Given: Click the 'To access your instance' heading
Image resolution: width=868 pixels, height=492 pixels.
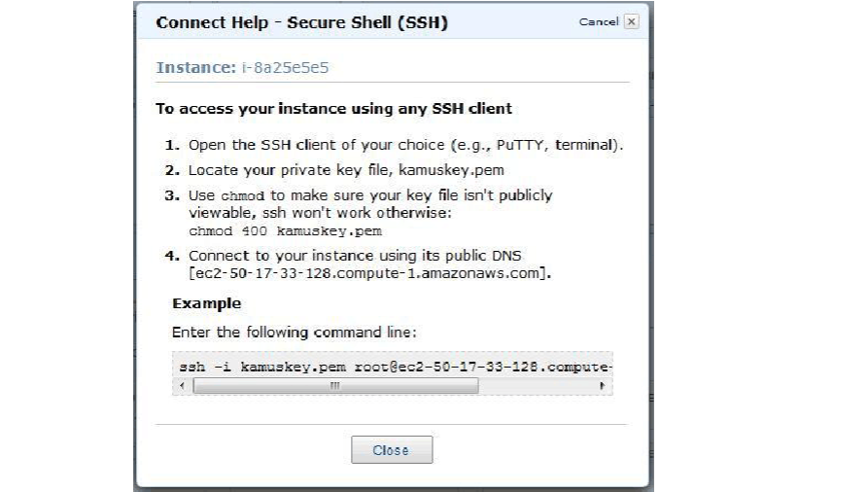Looking at the screenshot, I should 333,109.
